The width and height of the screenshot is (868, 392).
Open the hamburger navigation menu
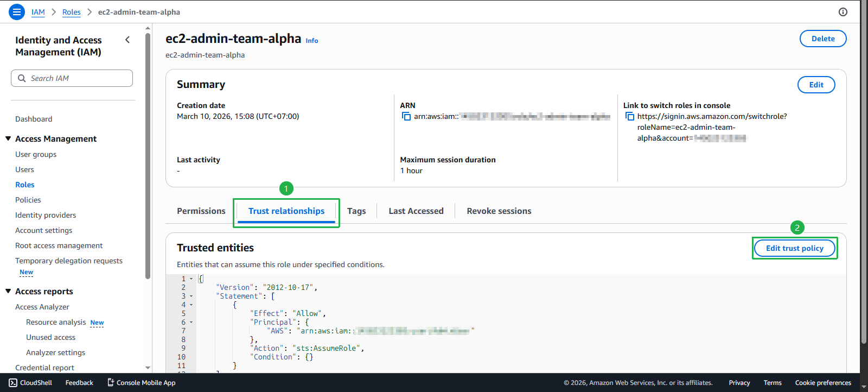click(17, 12)
